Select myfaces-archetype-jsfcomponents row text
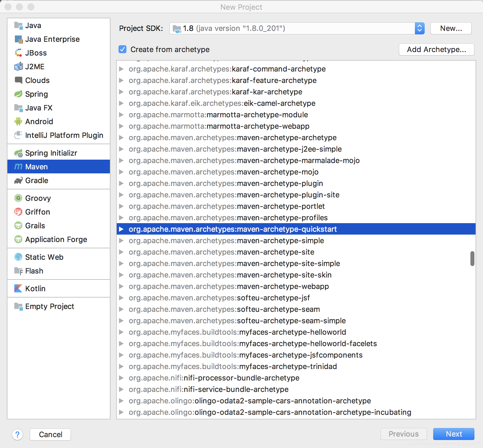The width and height of the screenshot is (483, 448). pos(246,355)
